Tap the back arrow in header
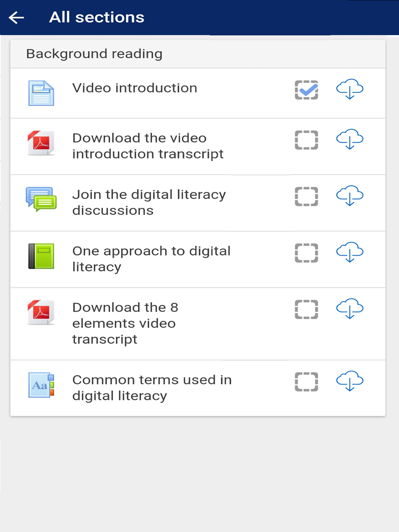399x532 pixels. [x=16, y=18]
